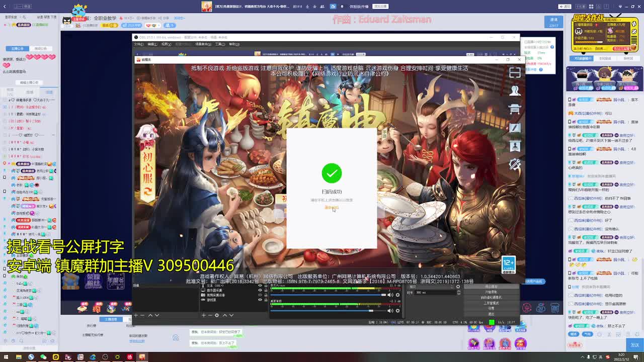Toggle visibility of 显示器采集 source
The image size is (644, 362).
[x=260, y=291]
